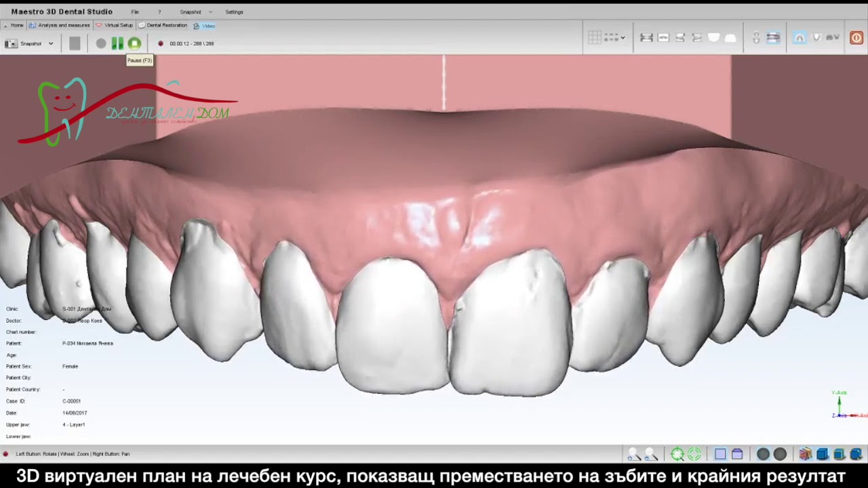Image resolution: width=868 pixels, height=488 pixels.
Task: Click the first dark gray sphere icon
Action: (x=763, y=454)
